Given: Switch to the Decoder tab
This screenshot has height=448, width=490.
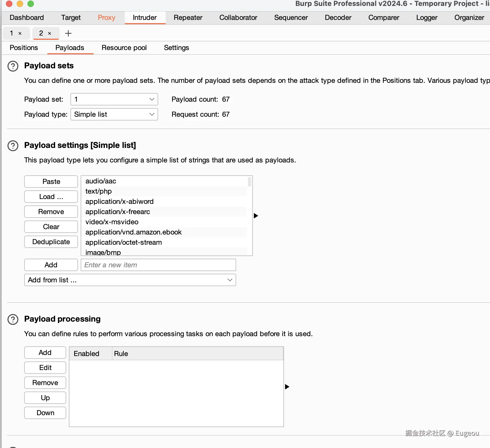Looking at the screenshot, I should click(338, 17).
